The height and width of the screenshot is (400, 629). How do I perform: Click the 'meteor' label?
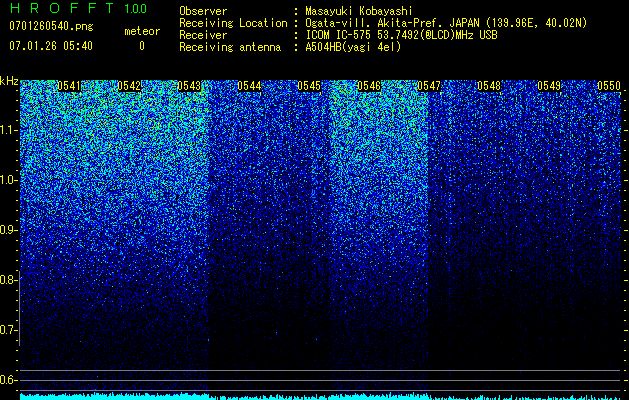pos(142,31)
